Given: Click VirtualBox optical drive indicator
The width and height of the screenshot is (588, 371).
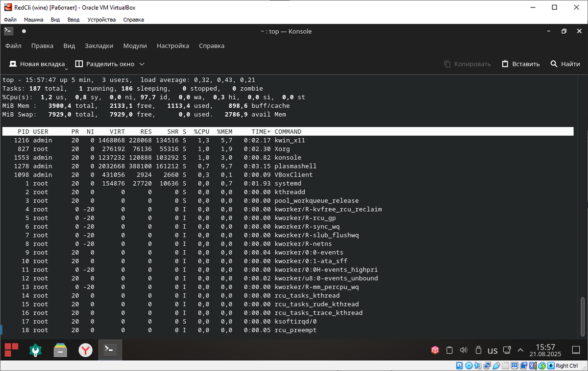Looking at the screenshot, I should coord(469,366).
